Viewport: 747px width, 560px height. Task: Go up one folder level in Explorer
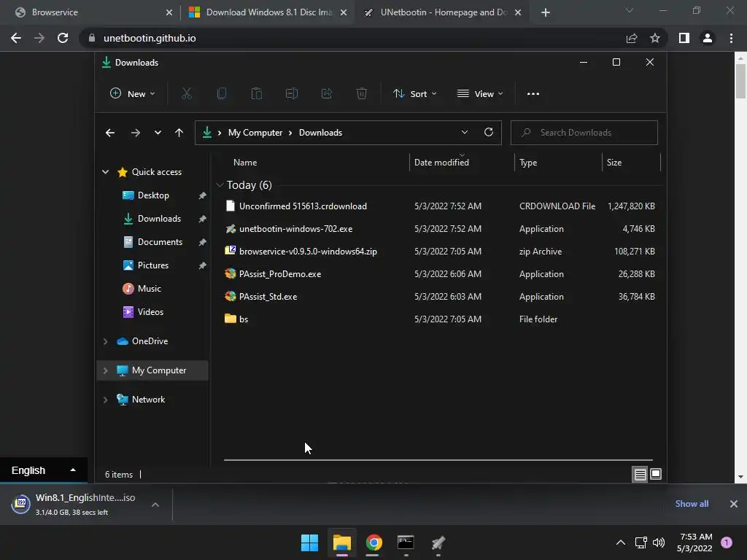tap(179, 133)
